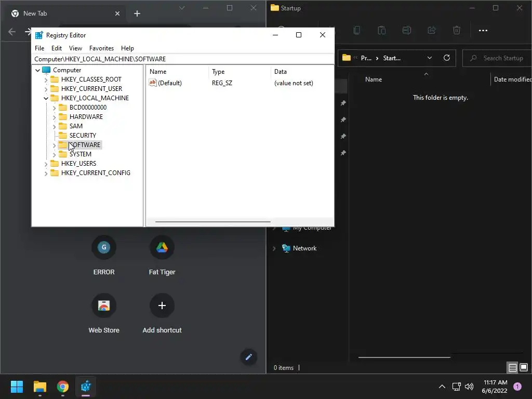Click the Delete trash icon in Startup window
This screenshot has height=399, width=532.
point(457,30)
